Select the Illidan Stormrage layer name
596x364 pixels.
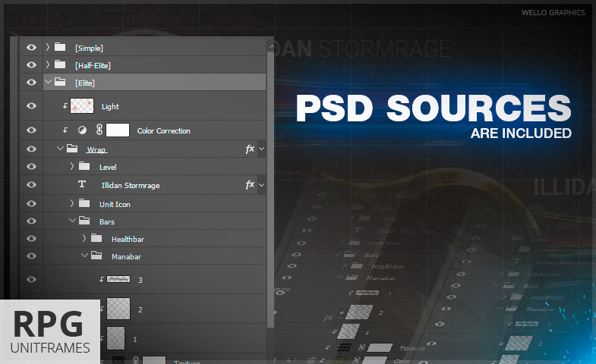pos(131,186)
